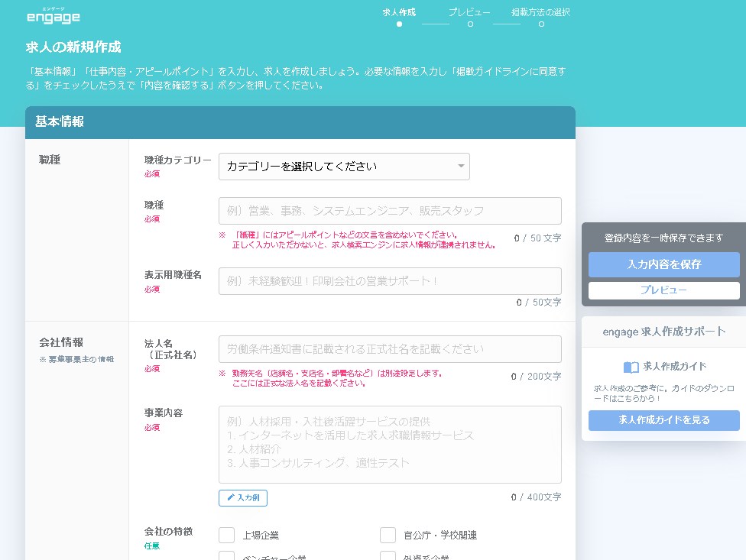Click the 0 / 200文字 character counter
The height and width of the screenshot is (560, 746).
point(537,377)
